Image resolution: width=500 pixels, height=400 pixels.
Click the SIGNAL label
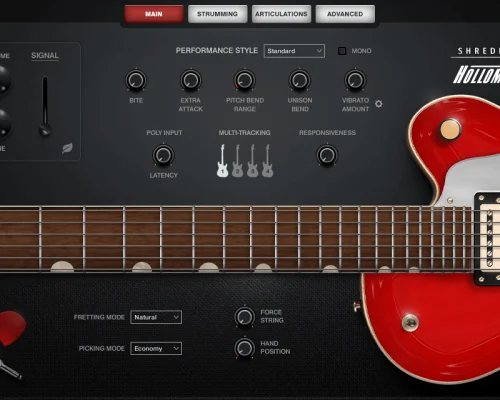pos(45,55)
